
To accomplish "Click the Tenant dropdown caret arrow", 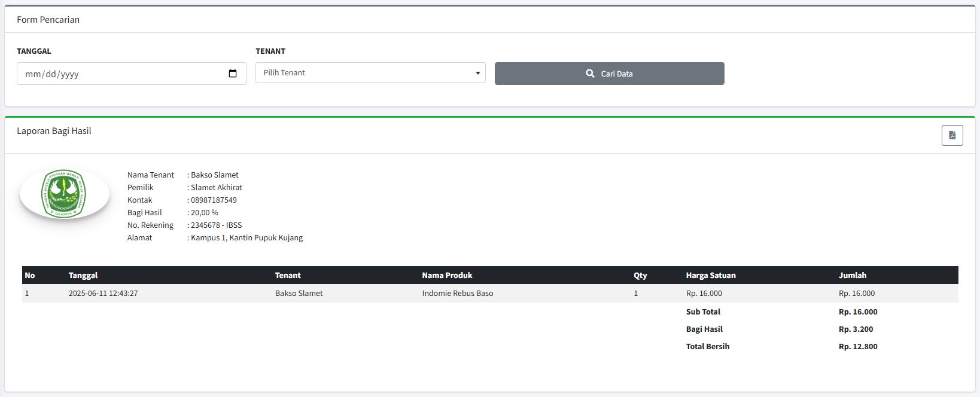I will pyautogui.click(x=477, y=73).
